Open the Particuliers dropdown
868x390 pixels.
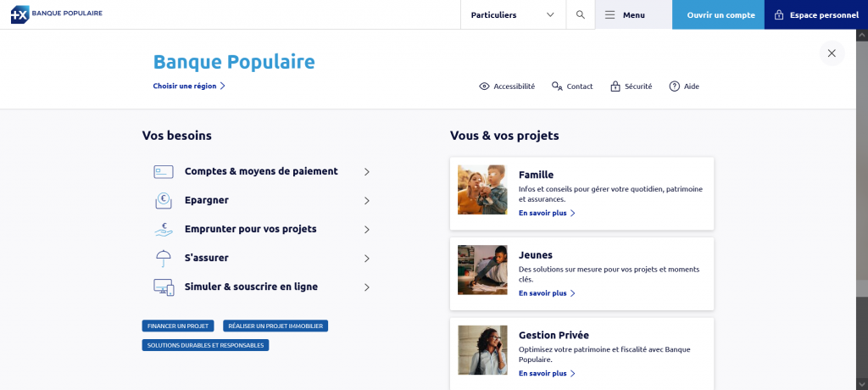(x=513, y=15)
